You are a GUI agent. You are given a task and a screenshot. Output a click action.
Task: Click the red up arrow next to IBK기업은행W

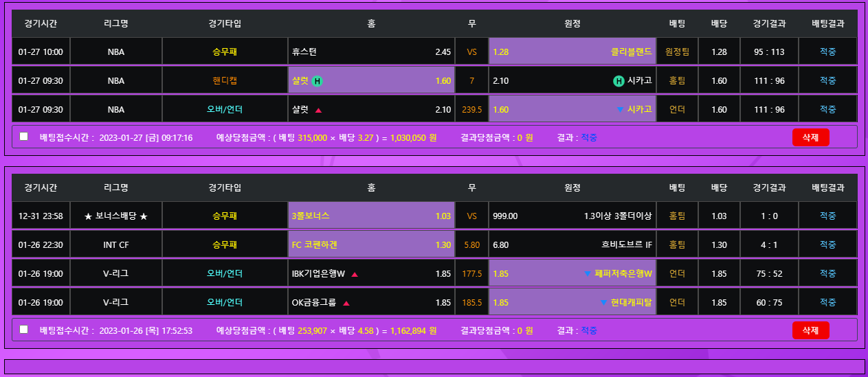[355, 274]
